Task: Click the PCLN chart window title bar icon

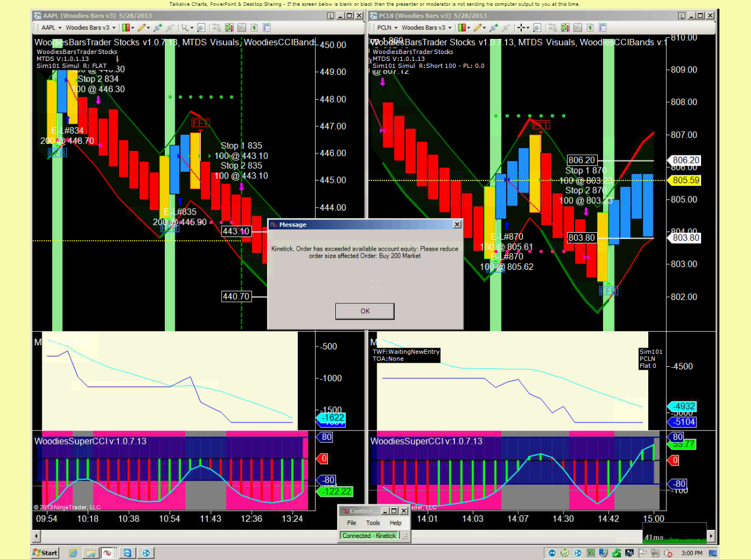Action: pyautogui.click(x=374, y=16)
